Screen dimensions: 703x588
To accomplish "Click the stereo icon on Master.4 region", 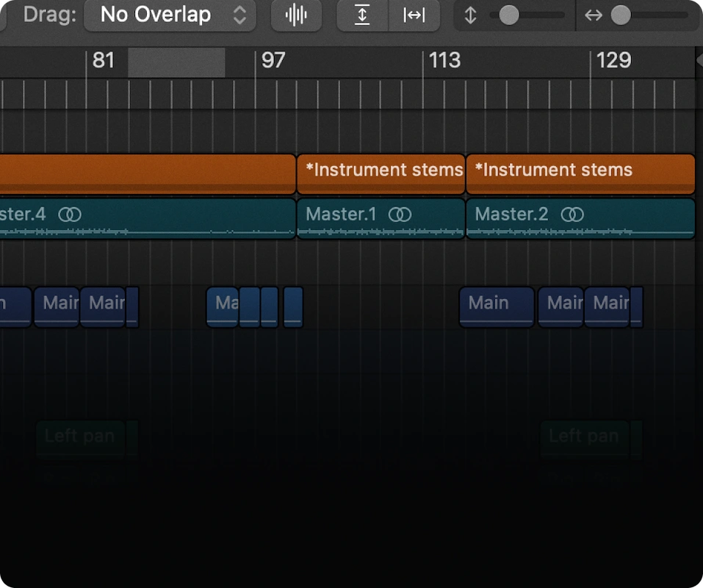I will tap(71, 215).
